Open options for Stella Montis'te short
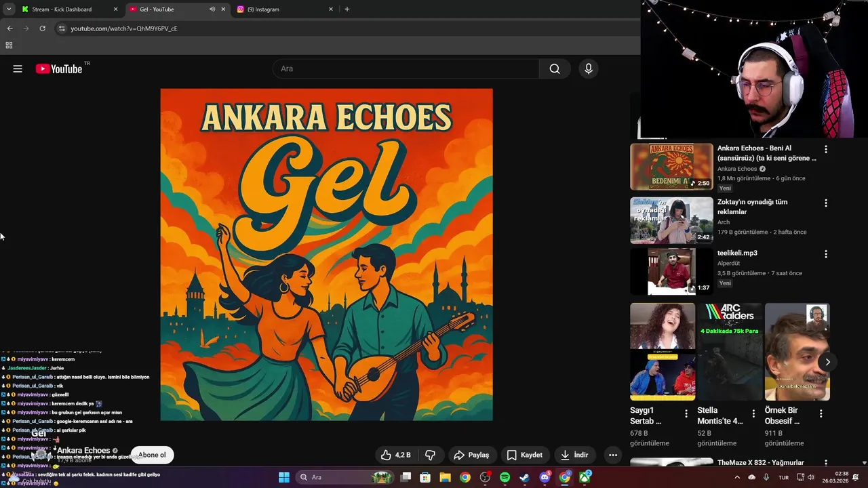Image resolution: width=868 pixels, height=488 pixels. click(x=753, y=413)
